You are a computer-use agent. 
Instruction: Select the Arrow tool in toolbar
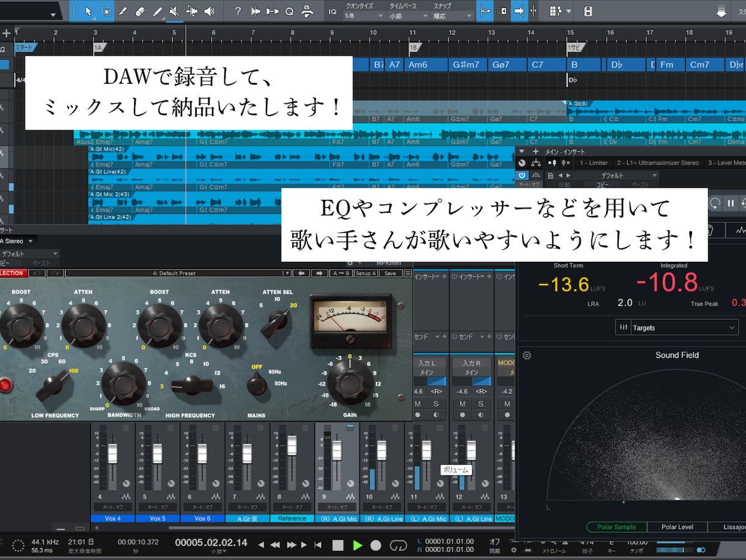tap(89, 11)
